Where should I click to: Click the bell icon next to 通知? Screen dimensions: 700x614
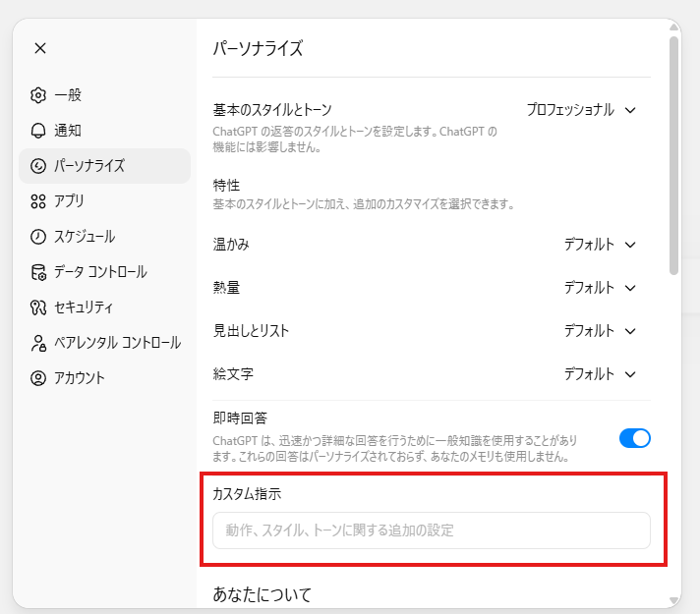(38, 131)
